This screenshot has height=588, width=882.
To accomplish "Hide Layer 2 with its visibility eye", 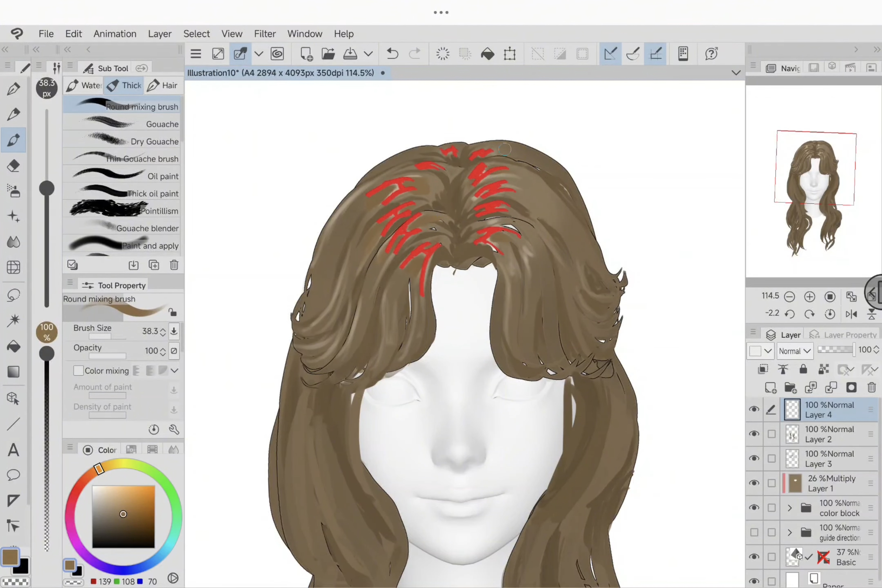I will (x=754, y=433).
